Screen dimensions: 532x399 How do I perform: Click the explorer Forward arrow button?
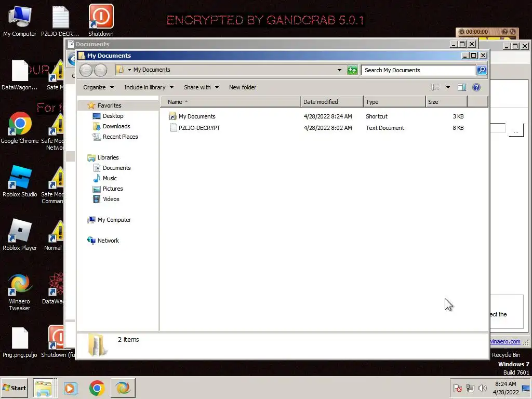pos(100,70)
